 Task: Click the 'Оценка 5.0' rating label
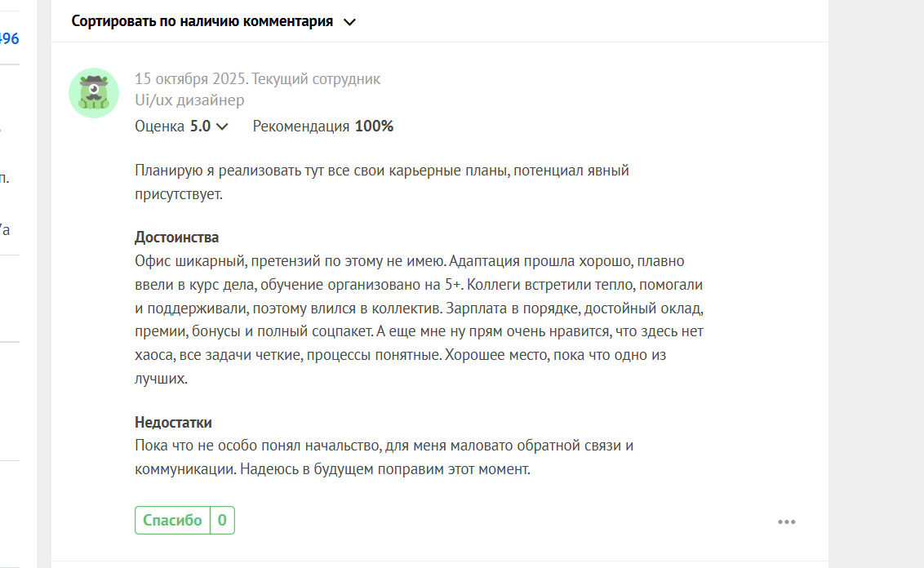(x=172, y=126)
